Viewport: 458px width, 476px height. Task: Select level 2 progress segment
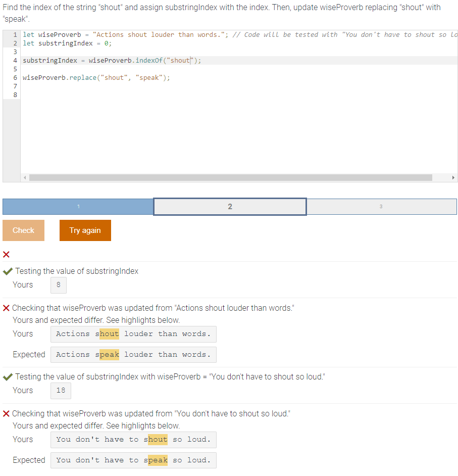tap(230, 207)
